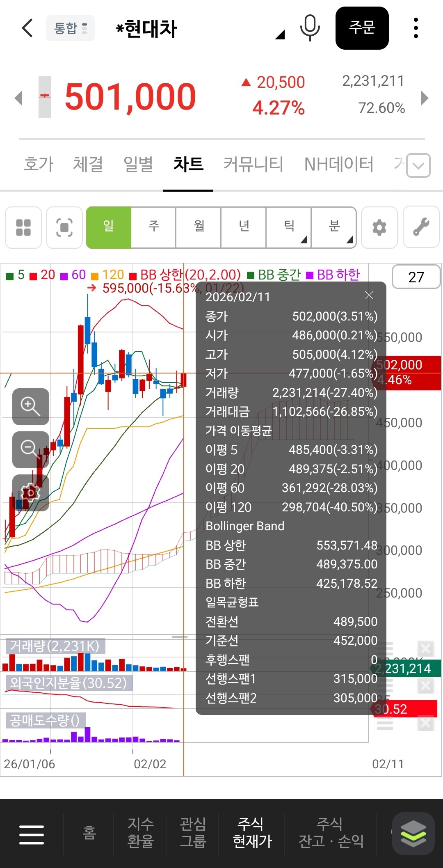
Task: Select the 년 yearly period
Action: [244, 227]
